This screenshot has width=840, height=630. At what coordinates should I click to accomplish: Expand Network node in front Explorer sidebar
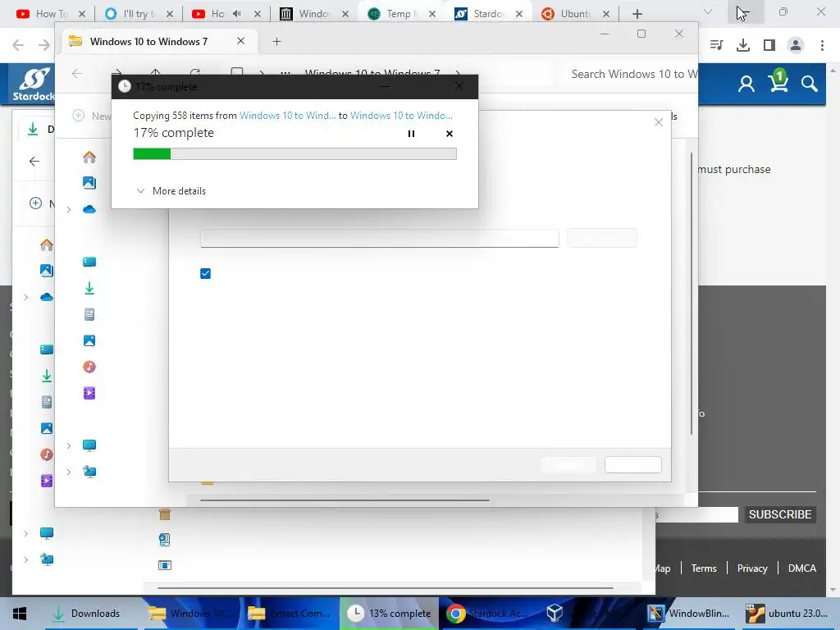pos(69,472)
